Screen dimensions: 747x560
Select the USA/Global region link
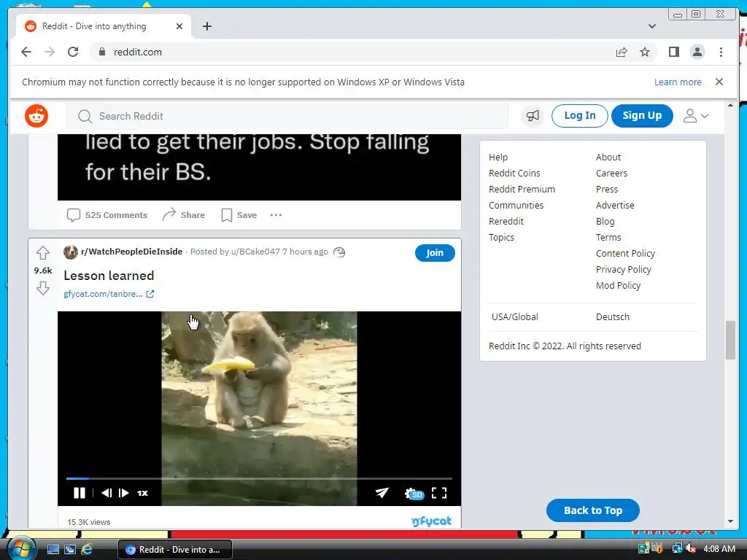click(514, 316)
